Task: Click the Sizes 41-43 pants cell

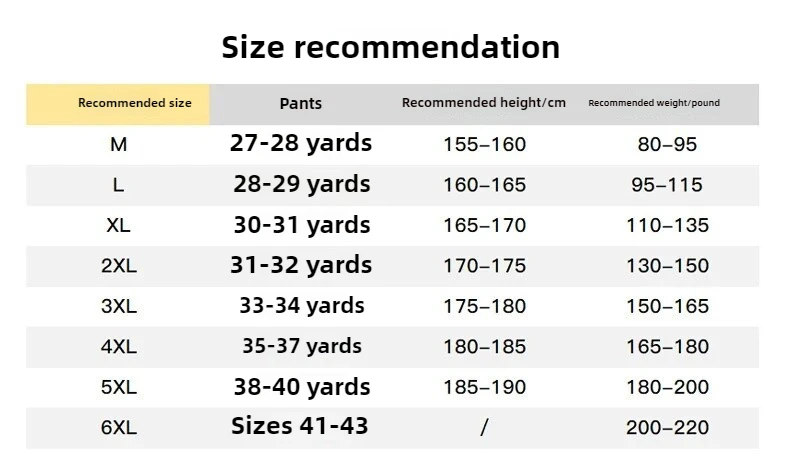Action: coord(300,426)
